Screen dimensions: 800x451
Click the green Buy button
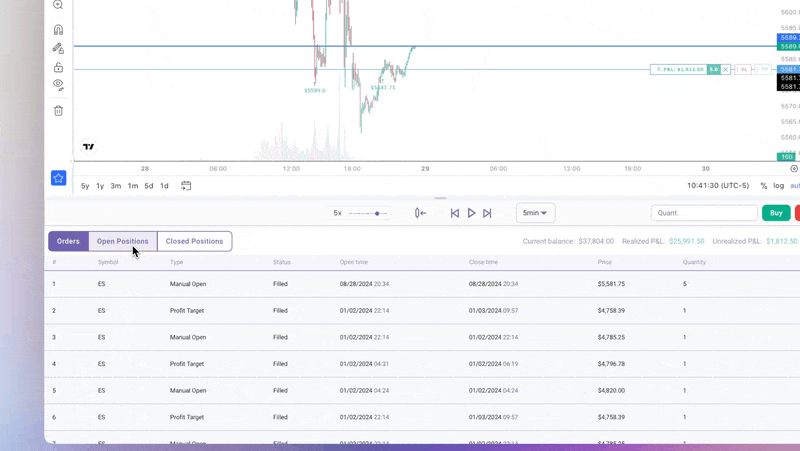click(x=776, y=213)
